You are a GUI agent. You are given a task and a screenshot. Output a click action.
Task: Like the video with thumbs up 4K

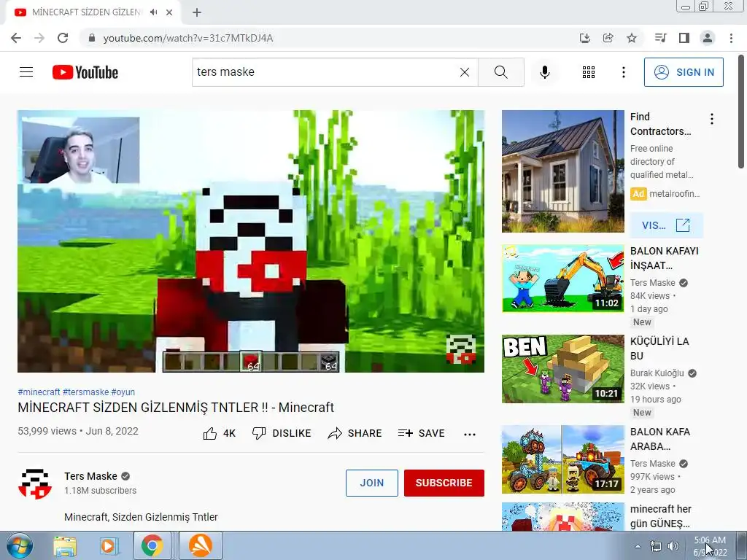[x=219, y=433]
